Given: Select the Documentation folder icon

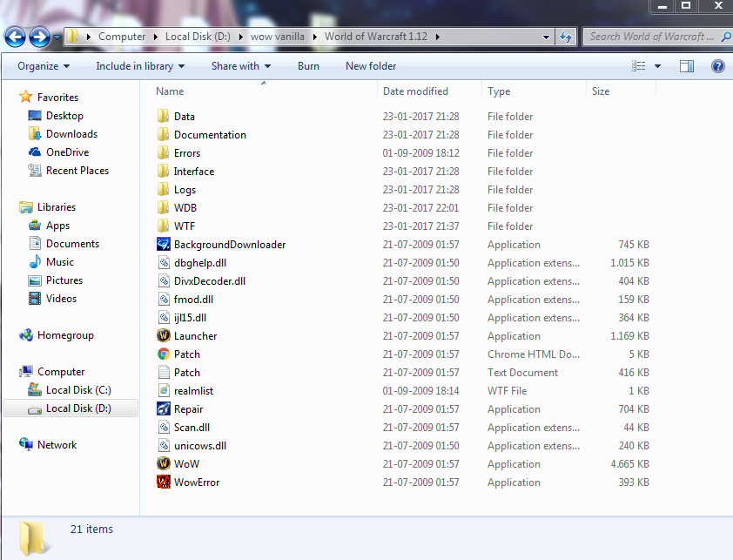Looking at the screenshot, I should pyautogui.click(x=163, y=134).
